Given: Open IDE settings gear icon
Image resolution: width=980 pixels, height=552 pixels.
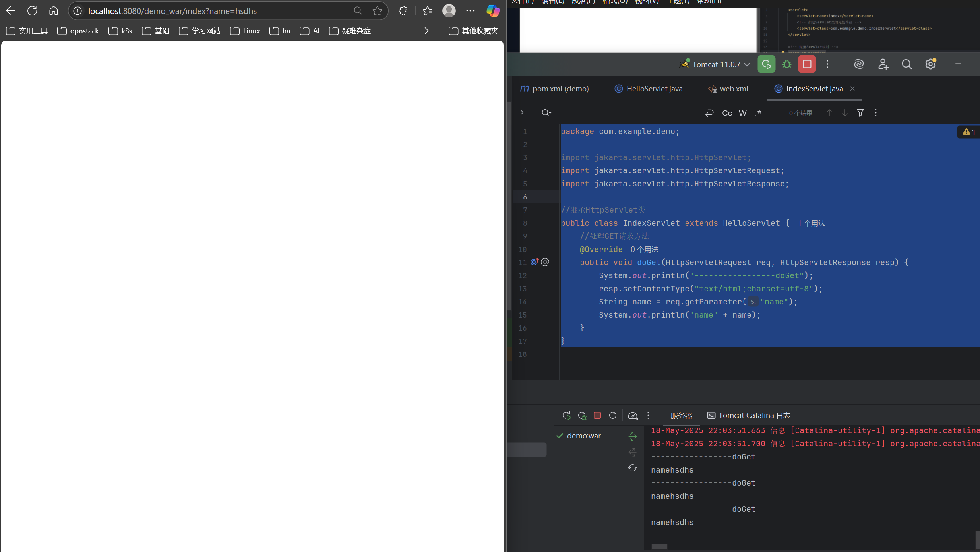Looking at the screenshot, I should [930, 64].
